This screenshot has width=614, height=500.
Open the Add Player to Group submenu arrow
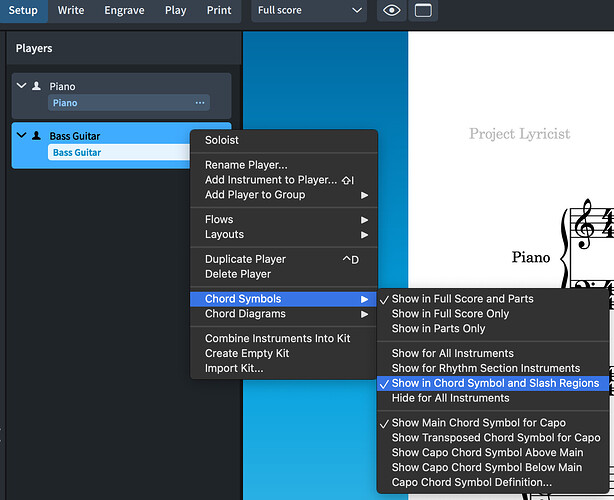(364, 195)
